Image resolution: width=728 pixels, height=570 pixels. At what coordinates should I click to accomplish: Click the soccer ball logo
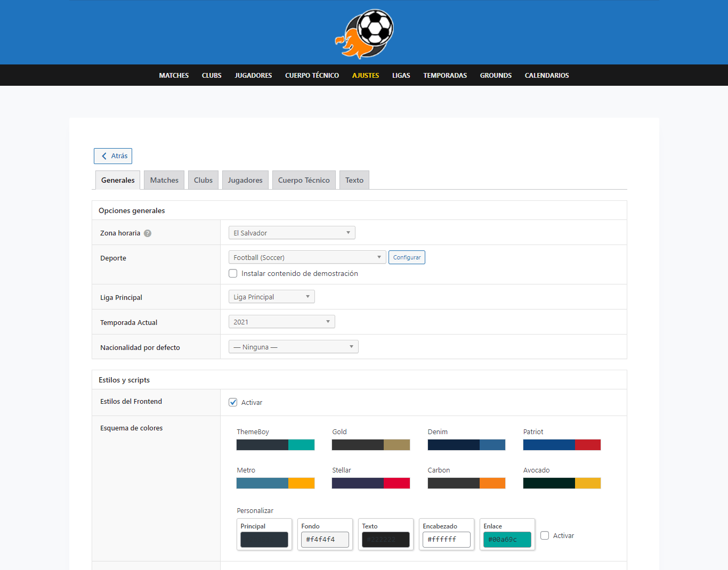click(x=365, y=34)
